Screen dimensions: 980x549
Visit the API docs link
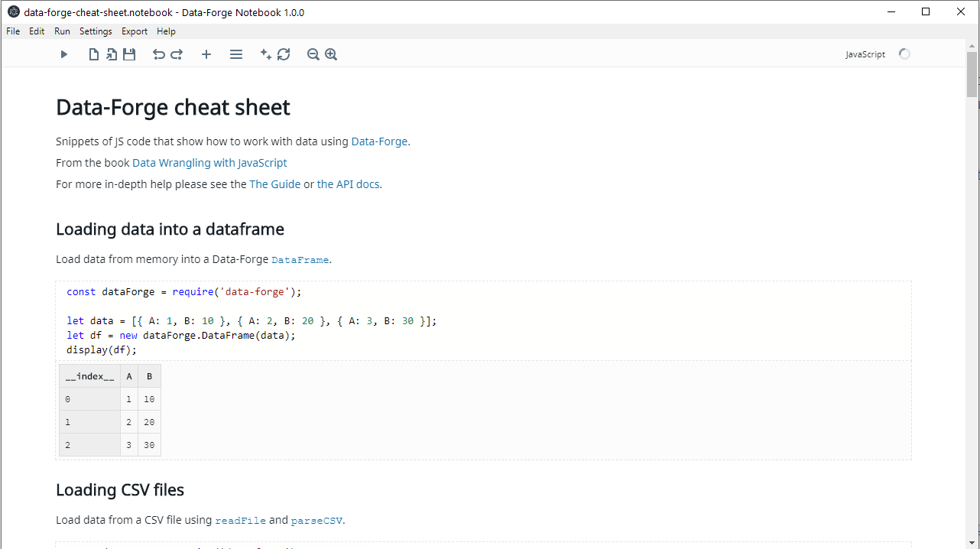(x=348, y=184)
